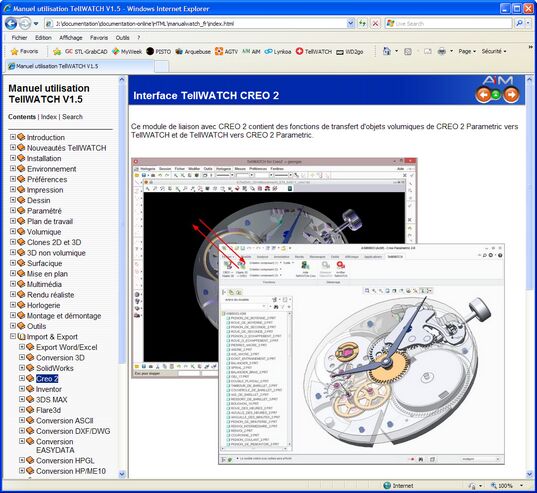Open the Outils menu
537x493 pixels.
point(122,38)
